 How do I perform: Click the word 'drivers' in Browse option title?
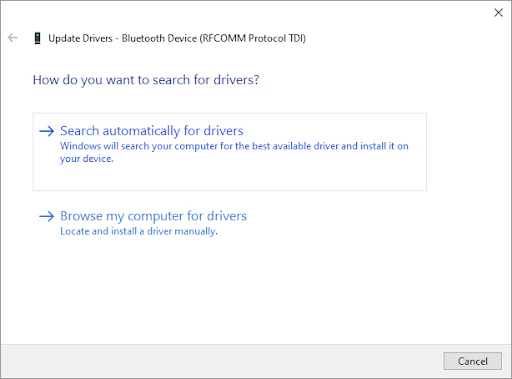point(227,216)
